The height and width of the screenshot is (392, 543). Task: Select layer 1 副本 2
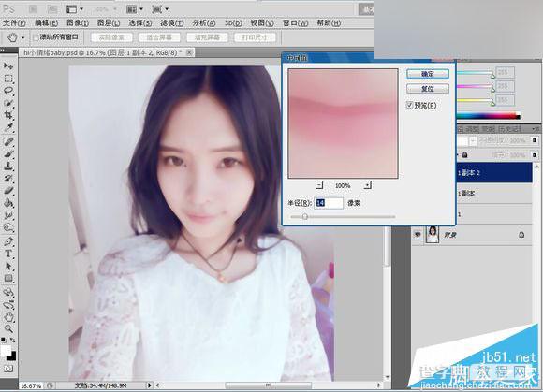[494, 173]
